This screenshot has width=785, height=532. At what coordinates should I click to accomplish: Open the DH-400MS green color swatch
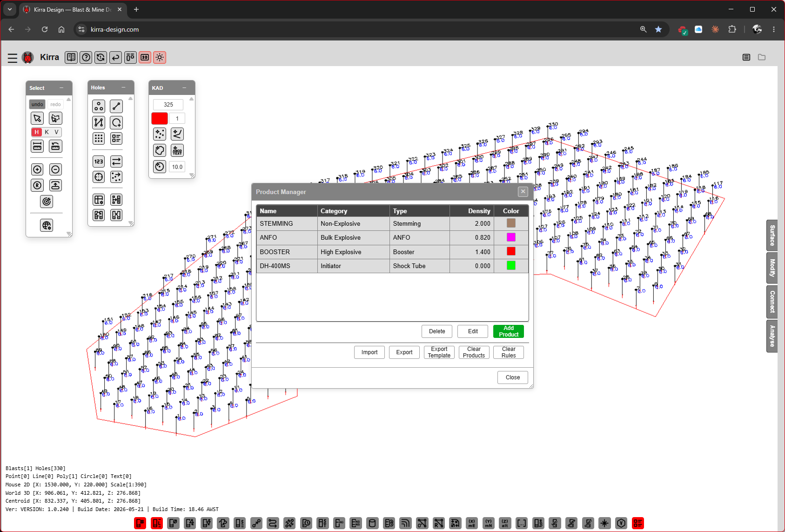pyautogui.click(x=511, y=266)
